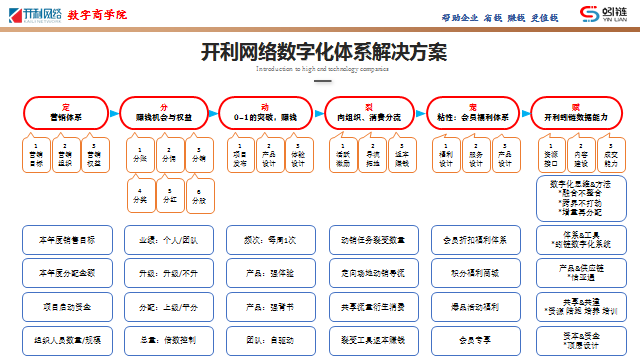The width and height of the screenshot is (640, 360).
Task: Click the 开利网络 logo in the header
Action: [x=35, y=15]
